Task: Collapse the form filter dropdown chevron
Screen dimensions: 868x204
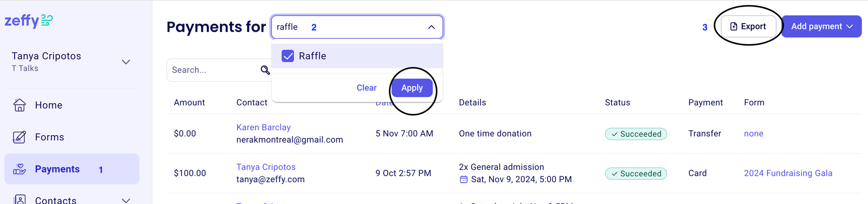Action: [431, 27]
